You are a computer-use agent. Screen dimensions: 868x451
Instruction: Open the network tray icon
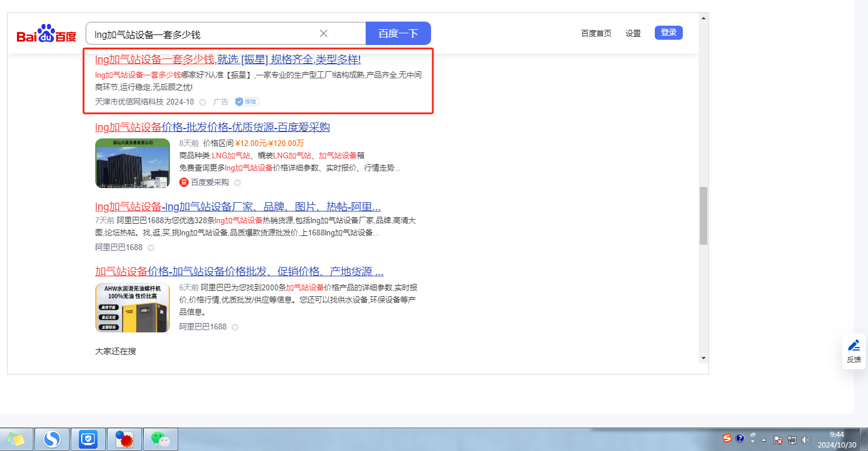coord(792,440)
